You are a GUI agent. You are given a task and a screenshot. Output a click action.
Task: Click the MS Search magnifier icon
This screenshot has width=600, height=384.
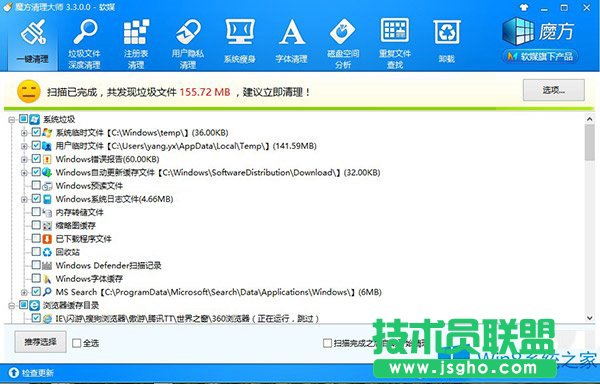click(x=47, y=292)
